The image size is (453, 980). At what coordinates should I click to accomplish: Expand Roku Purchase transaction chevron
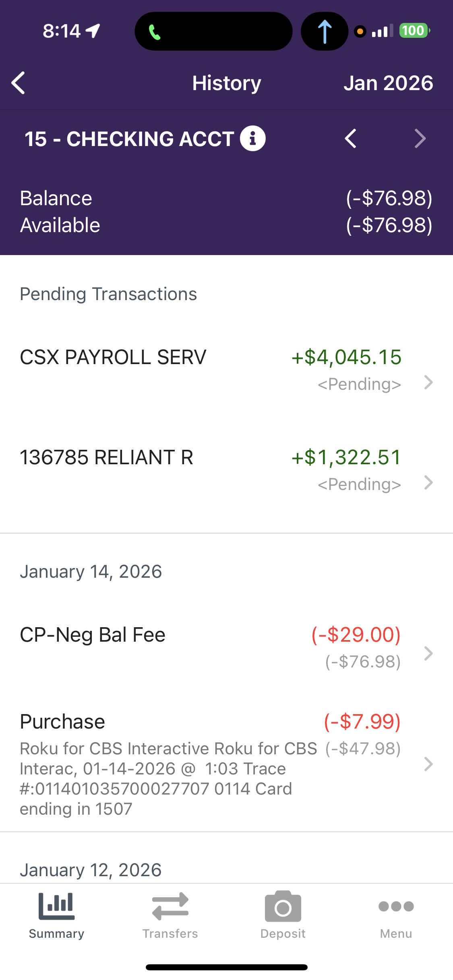(x=428, y=764)
